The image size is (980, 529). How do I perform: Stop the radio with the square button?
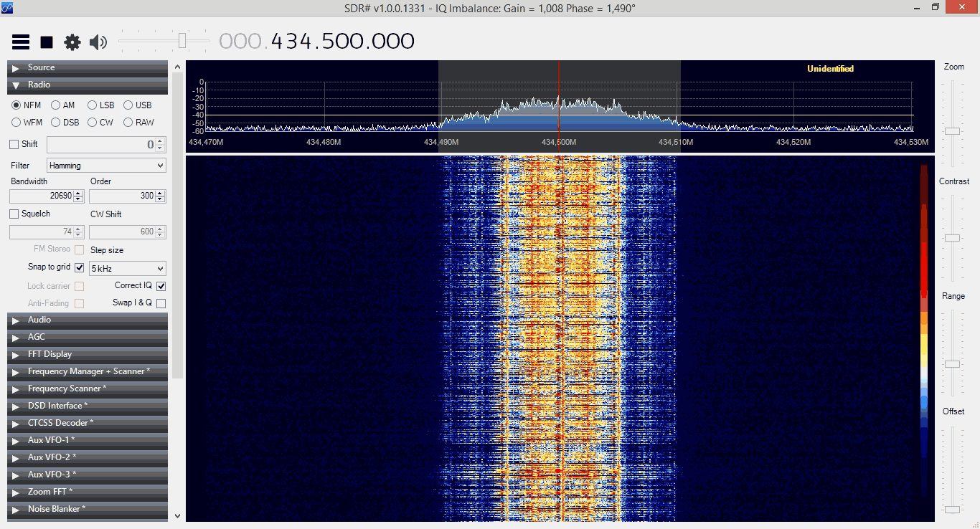[x=47, y=42]
